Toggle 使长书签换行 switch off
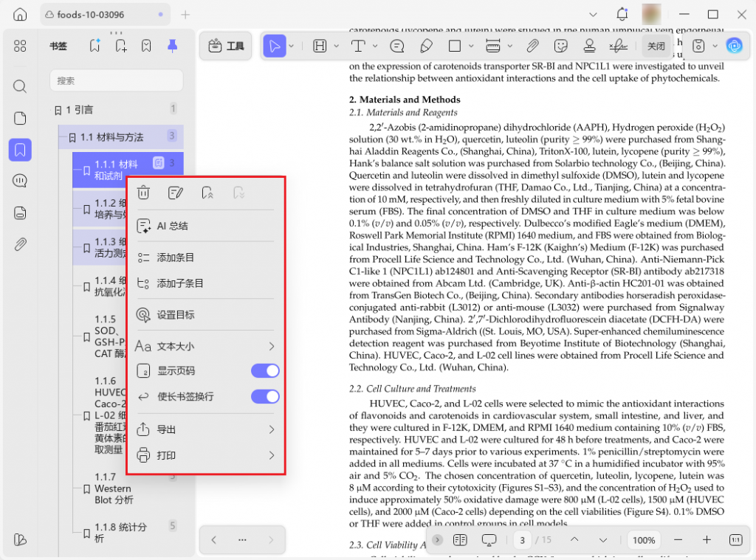Viewport: 756px width, 560px height. (265, 397)
